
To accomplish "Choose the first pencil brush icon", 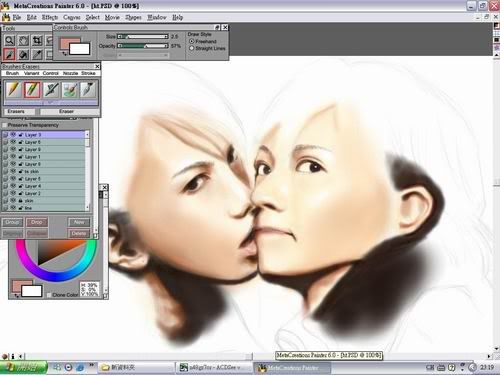I will click(x=13, y=89).
